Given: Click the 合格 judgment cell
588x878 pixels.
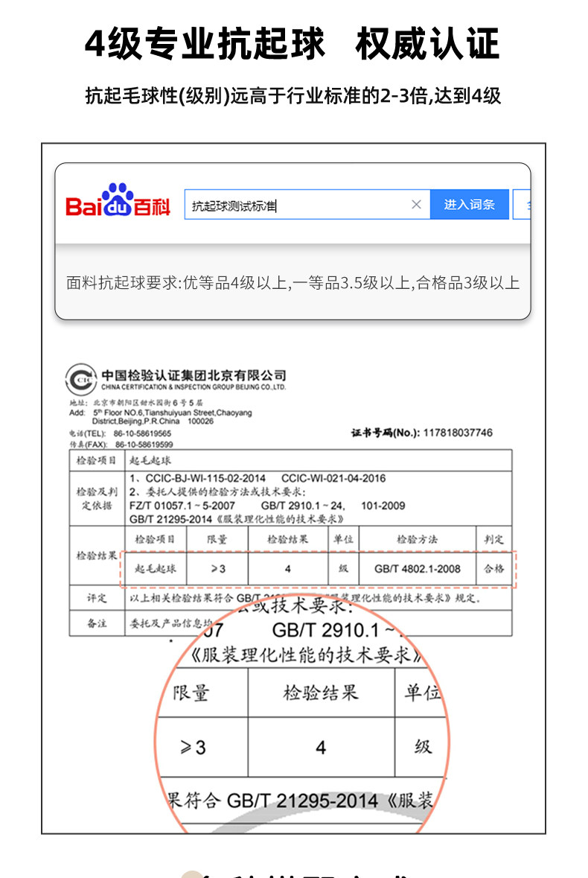Looking at the screenshot, I should [494, 569].
